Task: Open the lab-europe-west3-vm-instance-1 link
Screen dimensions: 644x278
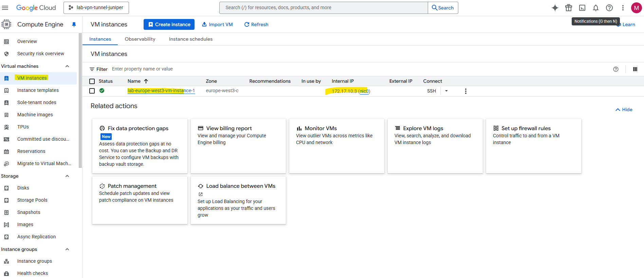Action: click(x=161, y=91)
